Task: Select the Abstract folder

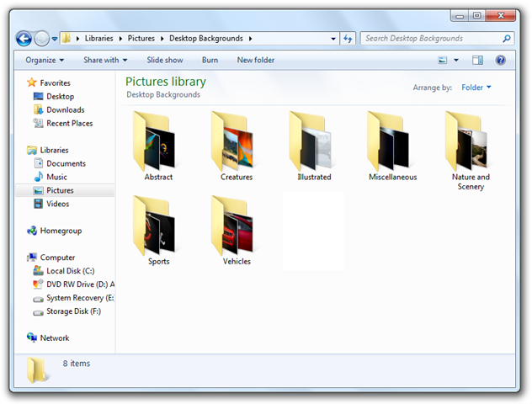Action: (158, 146)
